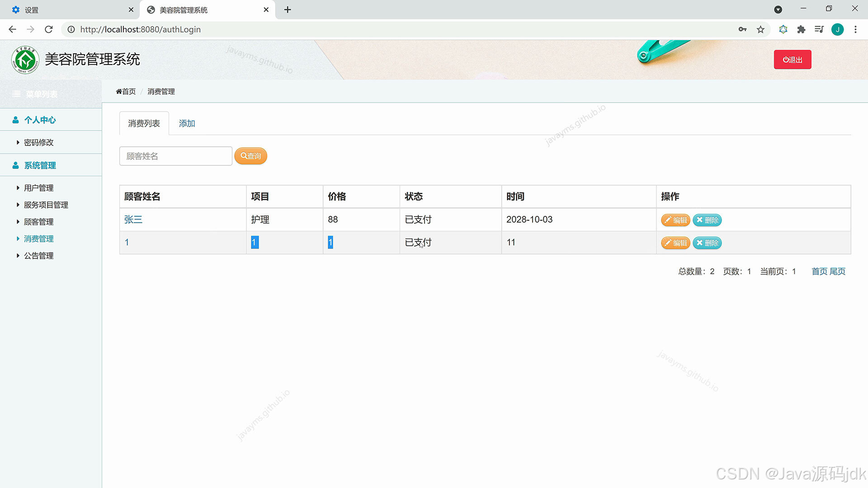
Task: Click customer name link 1
Action: [127, 243]
